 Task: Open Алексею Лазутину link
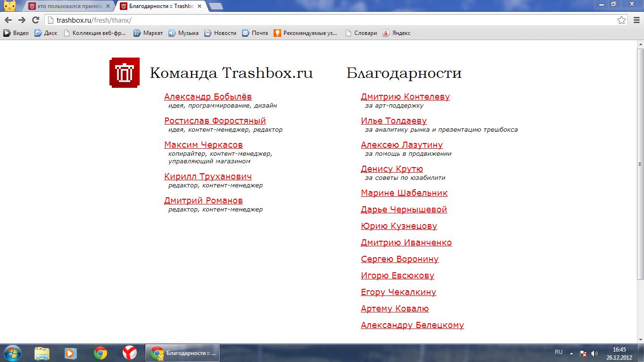pyautogui.click(x=402, y=145)
